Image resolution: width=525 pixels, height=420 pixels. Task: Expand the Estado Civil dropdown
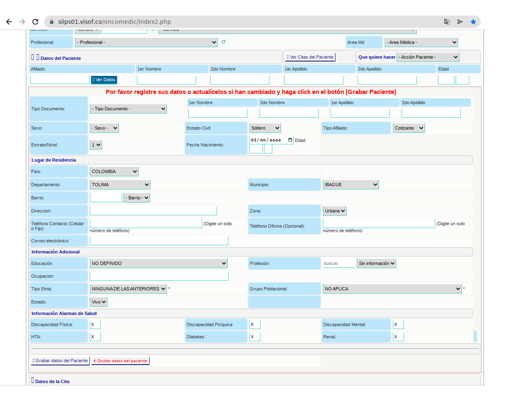tap(265, 128)
